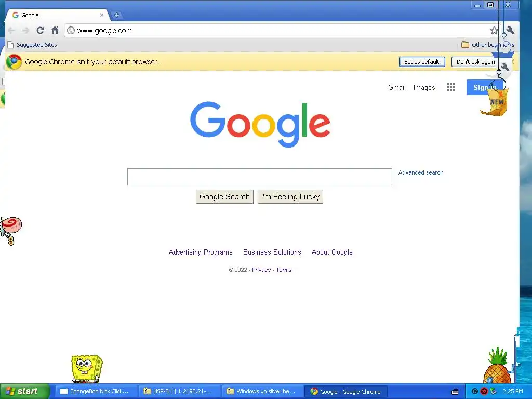Click the Safely Remove Hardware tray icon
This screenshot has height=399, width=532.
[494, 392]
